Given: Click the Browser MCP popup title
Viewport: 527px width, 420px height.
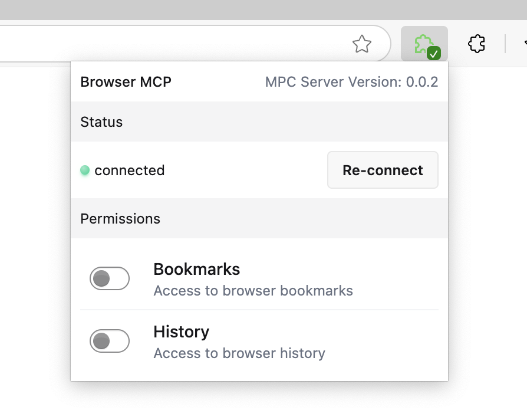Looking at the screenshot, I should tap(126, 82).
